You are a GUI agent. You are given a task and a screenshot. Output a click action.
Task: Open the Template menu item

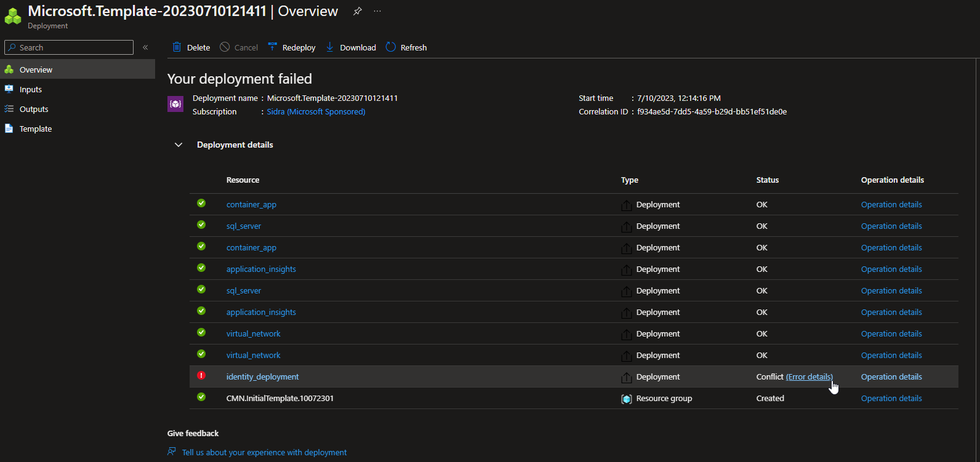[36, 129]
